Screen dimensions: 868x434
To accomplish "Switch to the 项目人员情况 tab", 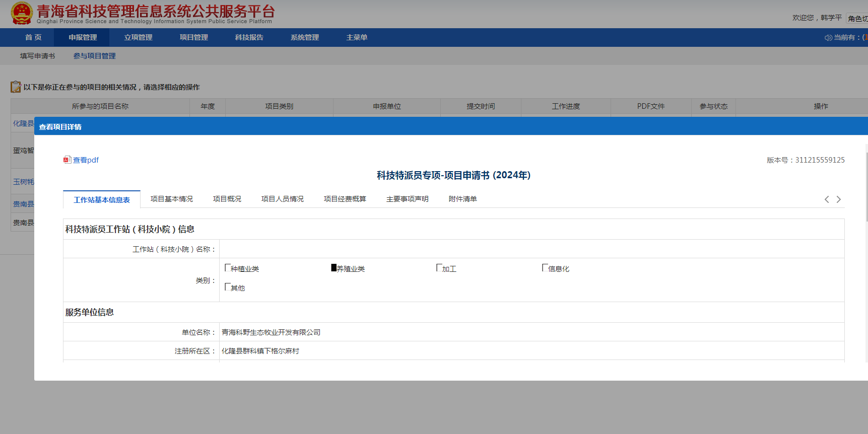I will click(x=283, y=199).
